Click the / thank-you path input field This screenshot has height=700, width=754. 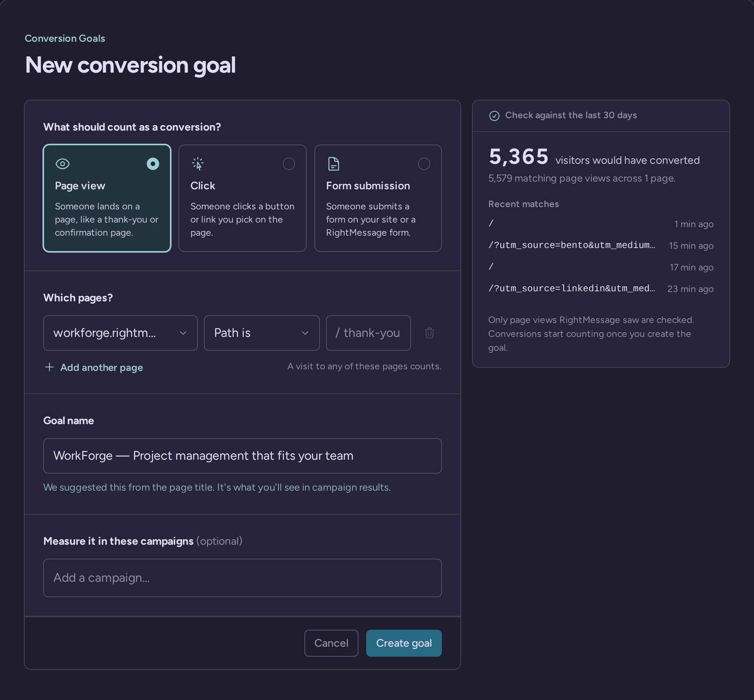369,333
